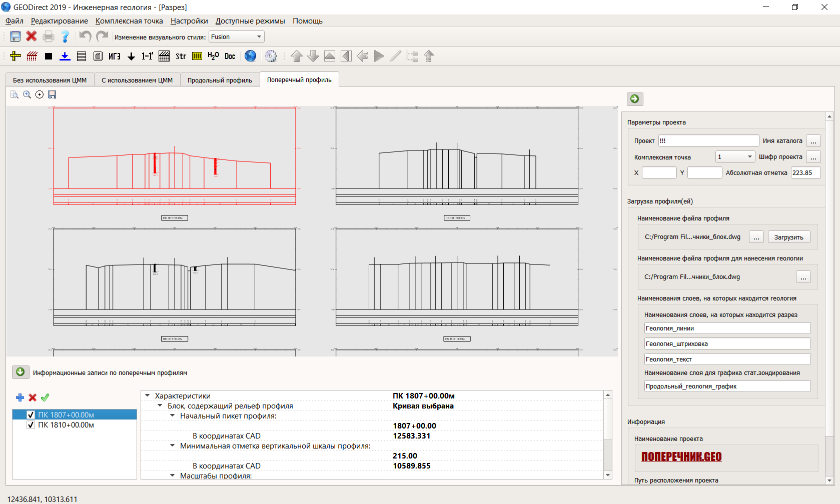Click the green checkmark icon above list
This screenshot has height=504, width=840.
pos(45,397)
